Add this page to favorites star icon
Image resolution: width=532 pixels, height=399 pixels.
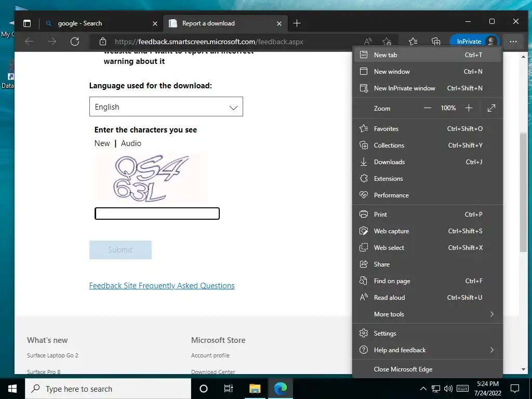[x=387, y=42]
